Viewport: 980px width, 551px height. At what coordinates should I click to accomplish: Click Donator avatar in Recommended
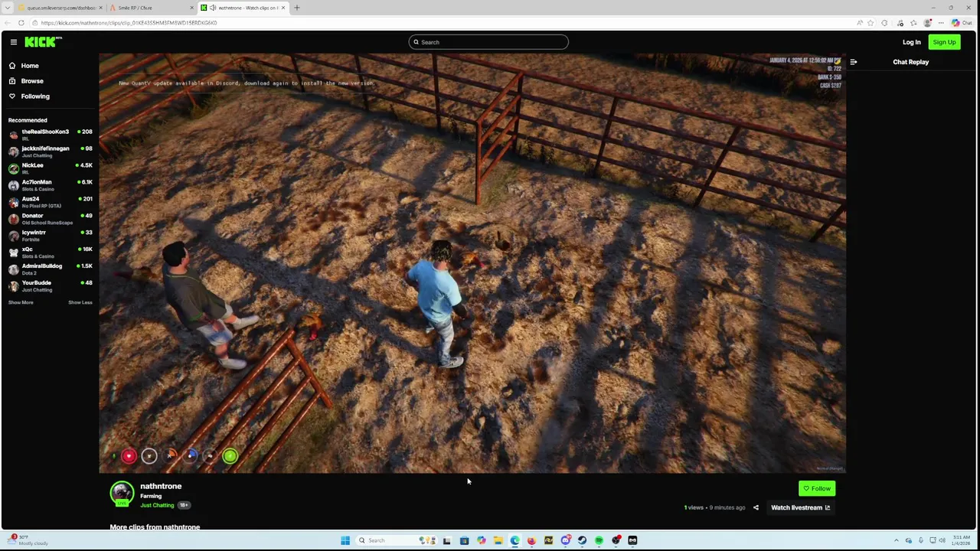pyautogui.click(x=13, y=219)
